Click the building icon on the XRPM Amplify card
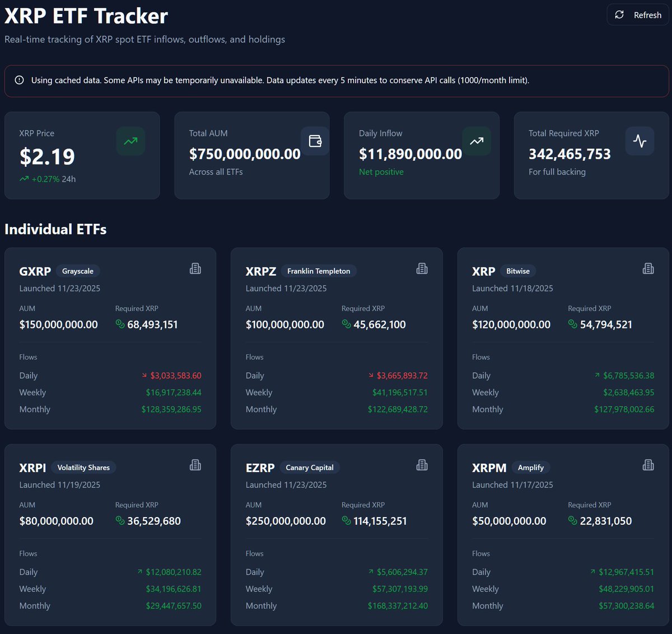Image resolution: width=672 pixels, height=634 pixels. pyautogui.click(x=648, y=465)
